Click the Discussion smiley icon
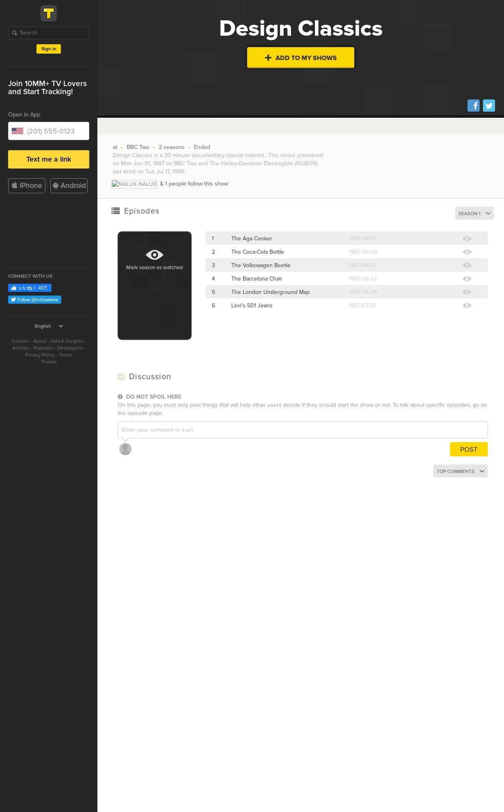 (121, 377)
